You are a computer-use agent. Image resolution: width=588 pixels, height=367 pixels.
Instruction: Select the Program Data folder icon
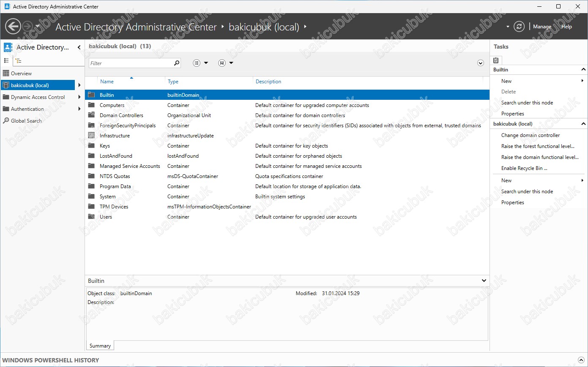[91, 186]
